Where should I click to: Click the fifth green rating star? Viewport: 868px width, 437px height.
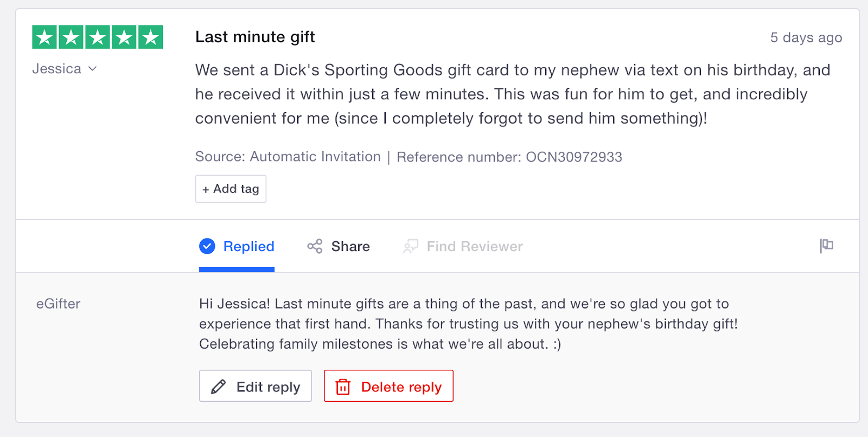tap(151, 37)
